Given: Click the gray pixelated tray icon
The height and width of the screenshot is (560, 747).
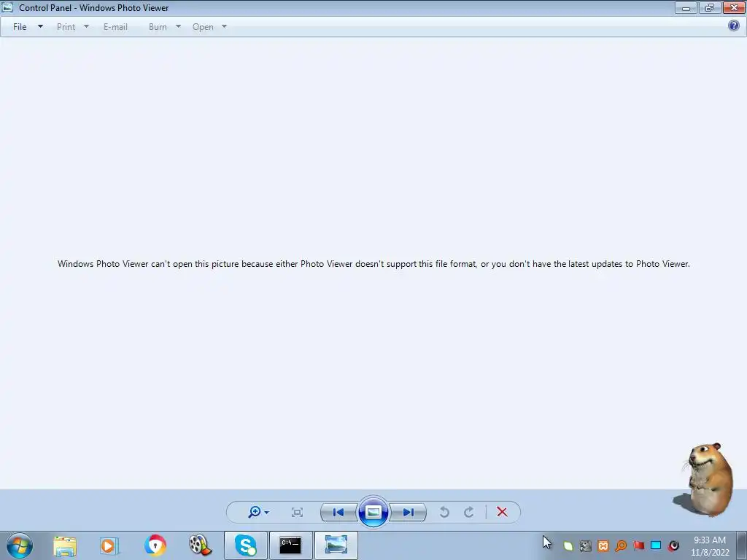Looking at the screenshot, I should click(586, 545).
